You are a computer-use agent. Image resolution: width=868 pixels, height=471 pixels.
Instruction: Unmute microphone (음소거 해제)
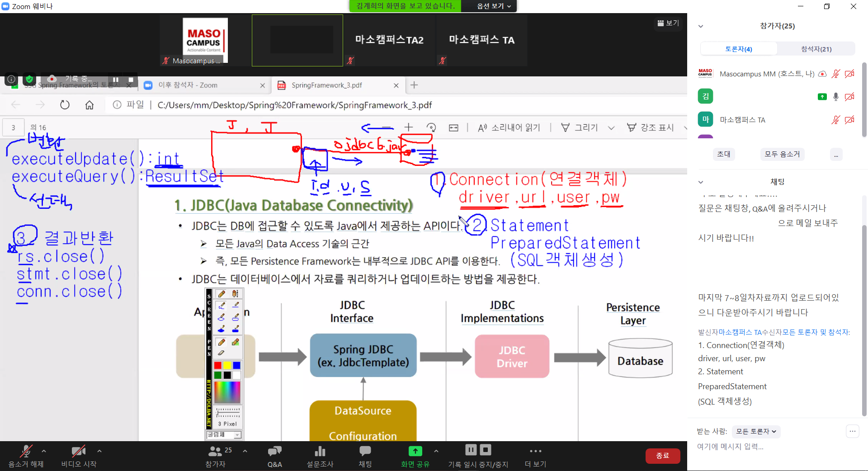(26, 451)
